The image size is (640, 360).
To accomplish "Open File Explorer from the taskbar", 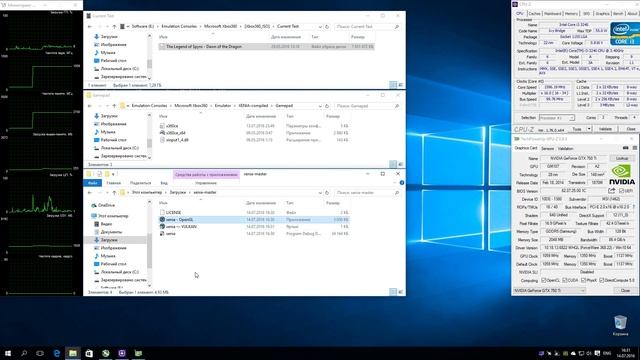I will click(x=73, y=353).
